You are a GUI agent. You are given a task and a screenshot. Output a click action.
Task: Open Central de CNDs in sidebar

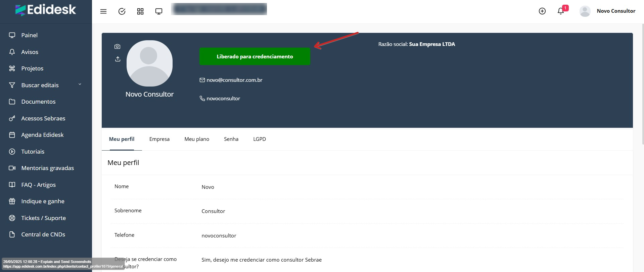pos(43,234)
